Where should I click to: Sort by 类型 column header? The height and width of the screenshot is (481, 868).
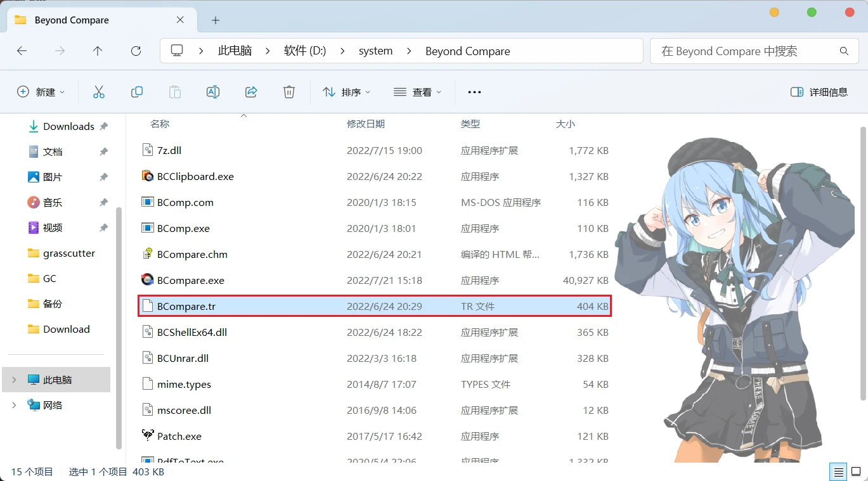click(470, 124)
